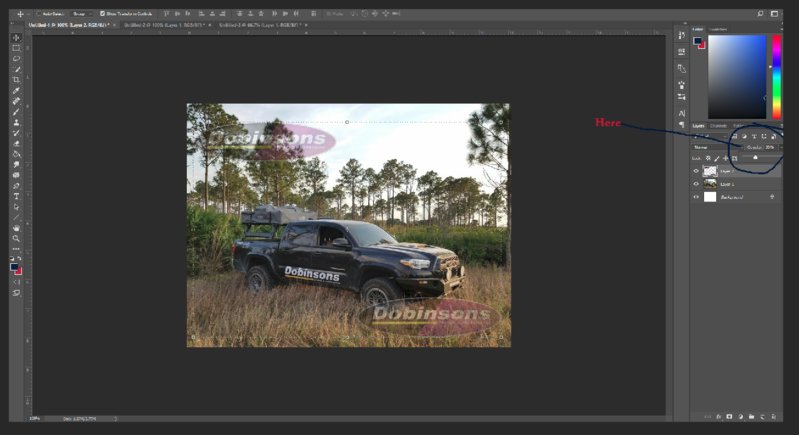Select the Horizontal Type tool

16,196
